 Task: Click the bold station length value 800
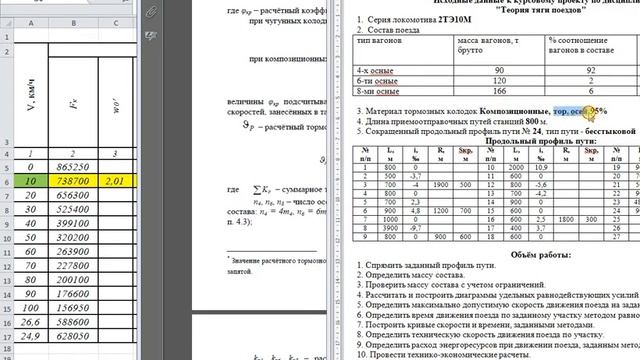(x=532, y=121)
